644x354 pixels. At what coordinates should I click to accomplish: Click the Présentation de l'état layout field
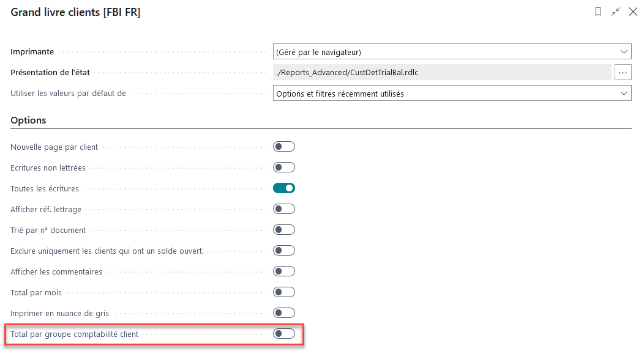click(x=442, y=72)
